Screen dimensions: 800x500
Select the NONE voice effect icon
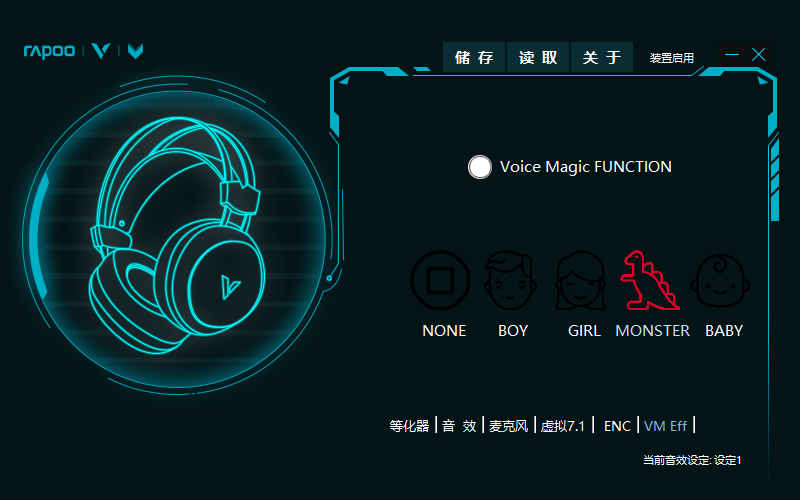click(x=440, y=281)
